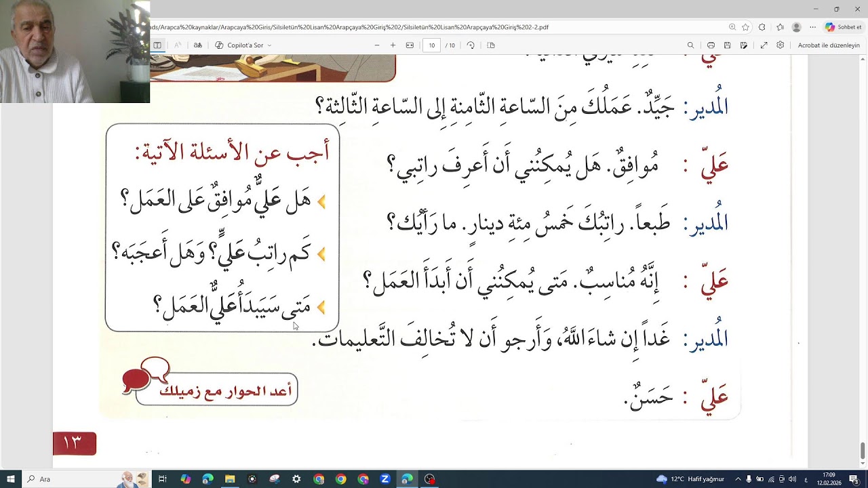Open the Windows Start menu
The width and height of the screenshot is (868, 488).
coord(11,479)
